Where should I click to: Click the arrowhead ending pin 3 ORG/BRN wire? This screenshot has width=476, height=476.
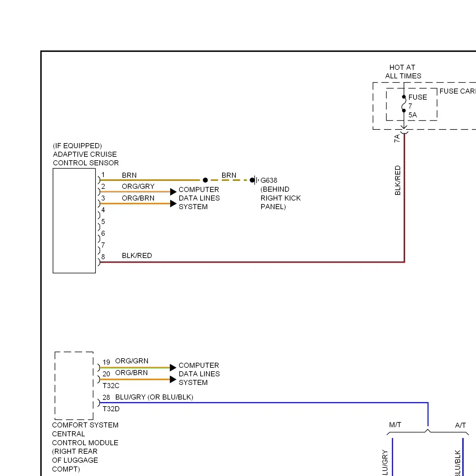coord(173,203)
